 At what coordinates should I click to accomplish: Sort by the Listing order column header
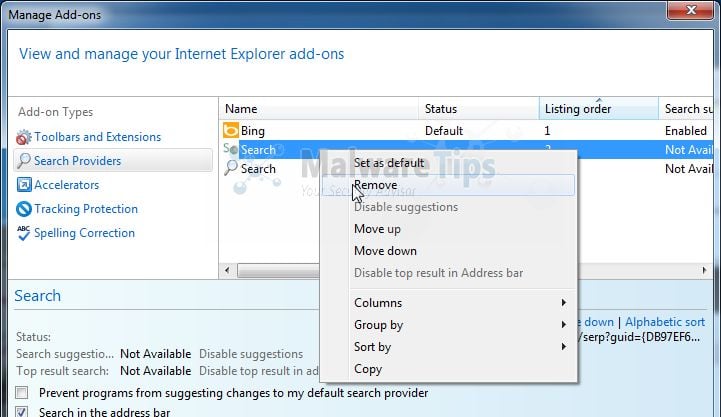(599, 109)
